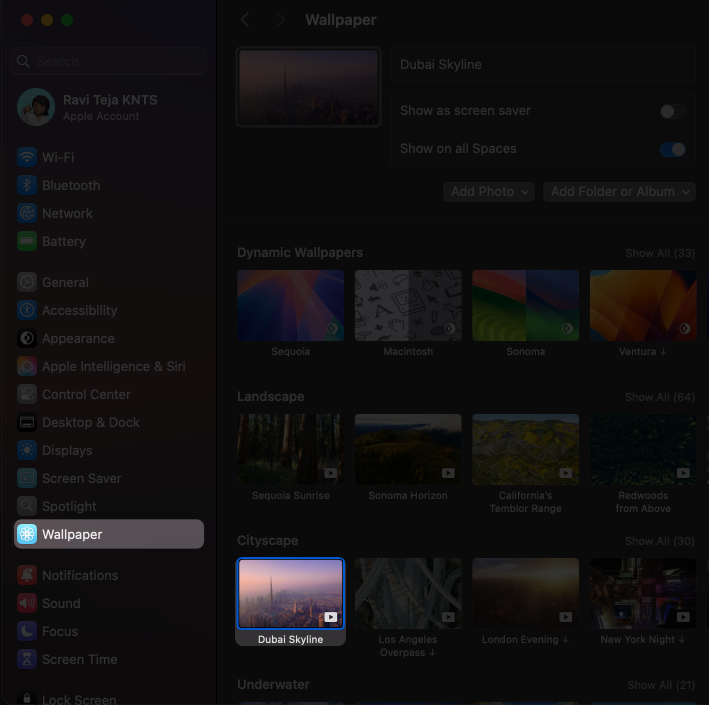Click the Ravi Teja KNTS avatar
The width and height of the screenshot is (709, 705).
[36, 107]
